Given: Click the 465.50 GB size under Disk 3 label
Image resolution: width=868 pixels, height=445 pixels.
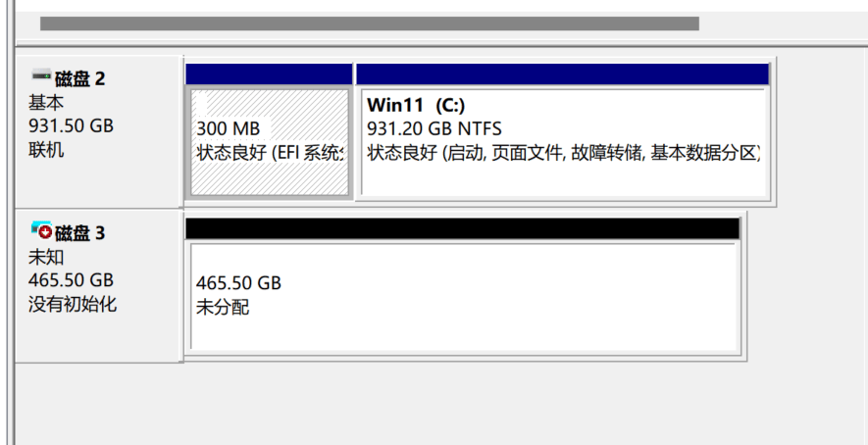Looking at the screenshot, I should tap(72, 280).
